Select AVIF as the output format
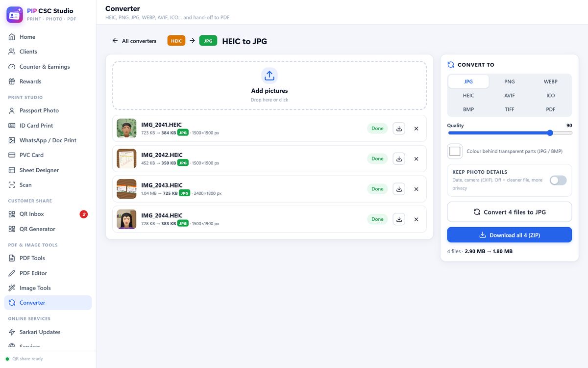The height and width of the screenshot is (368, 588). click(x=510, y=96)
